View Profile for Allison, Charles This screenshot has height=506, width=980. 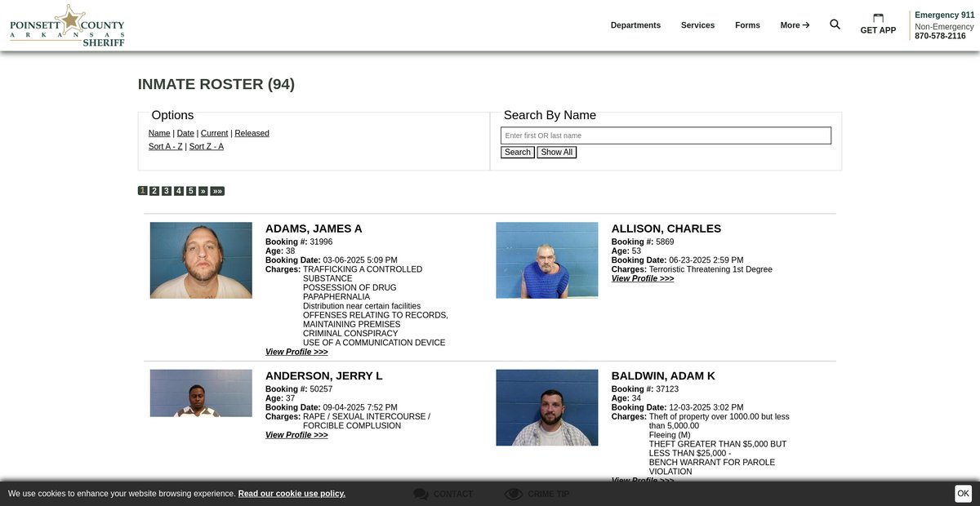click(x=643, y=279)
